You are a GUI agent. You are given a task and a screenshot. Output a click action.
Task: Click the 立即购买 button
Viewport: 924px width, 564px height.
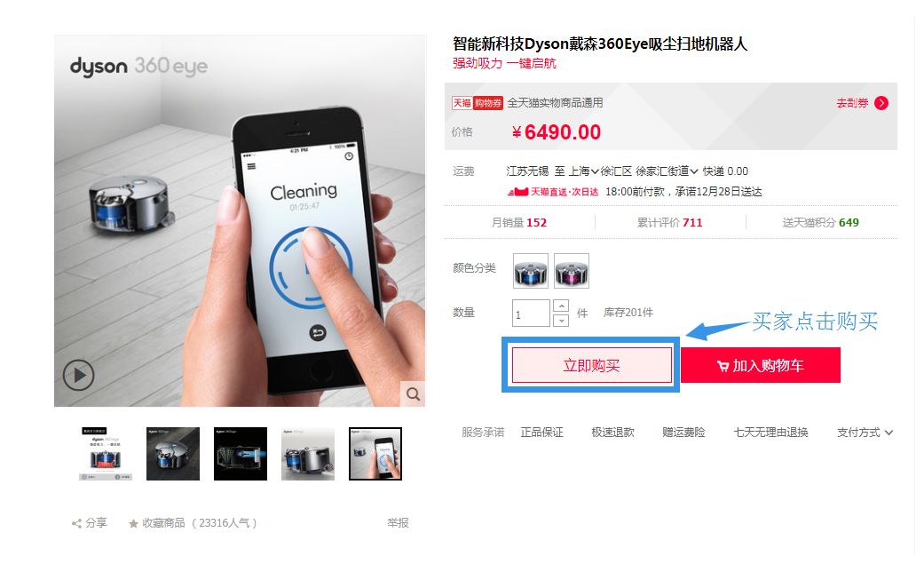[592, 365]
